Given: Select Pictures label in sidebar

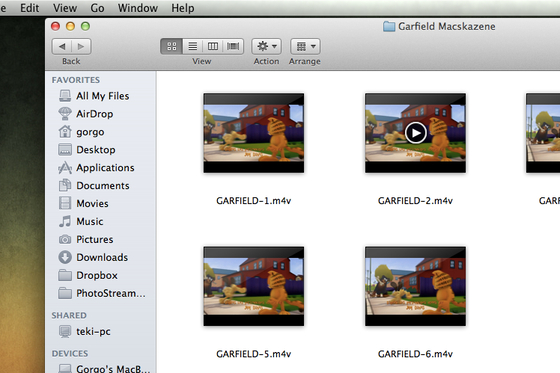Looking at the screenshot, I should click(x=95, y=239).
